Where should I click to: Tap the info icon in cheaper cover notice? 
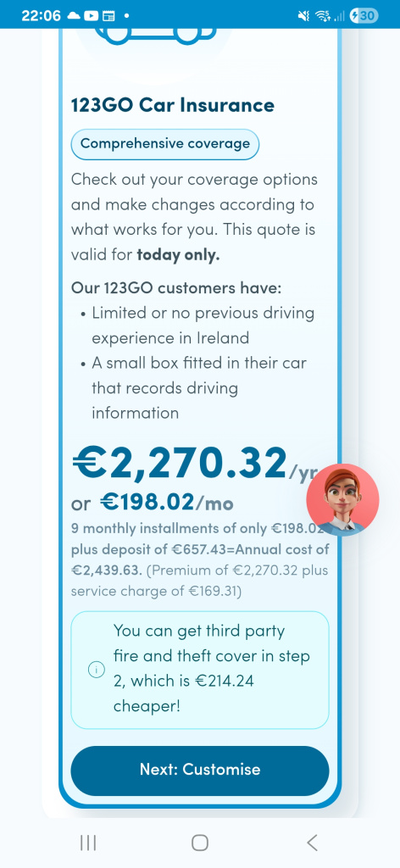tap(97, 670)
